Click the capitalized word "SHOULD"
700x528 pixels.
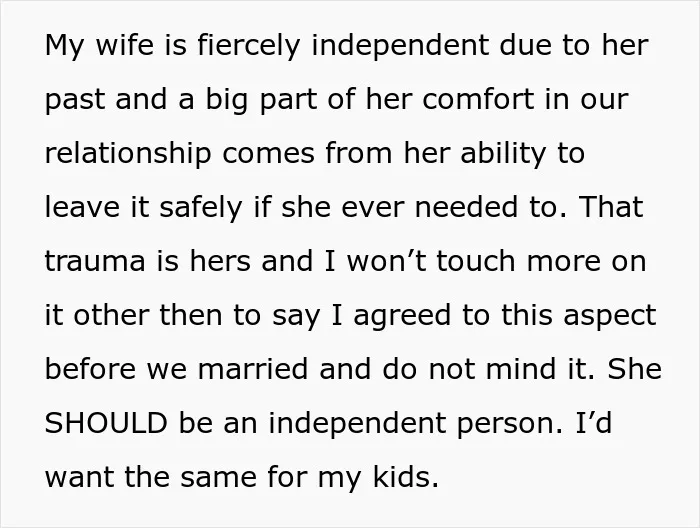coord(106,423)
